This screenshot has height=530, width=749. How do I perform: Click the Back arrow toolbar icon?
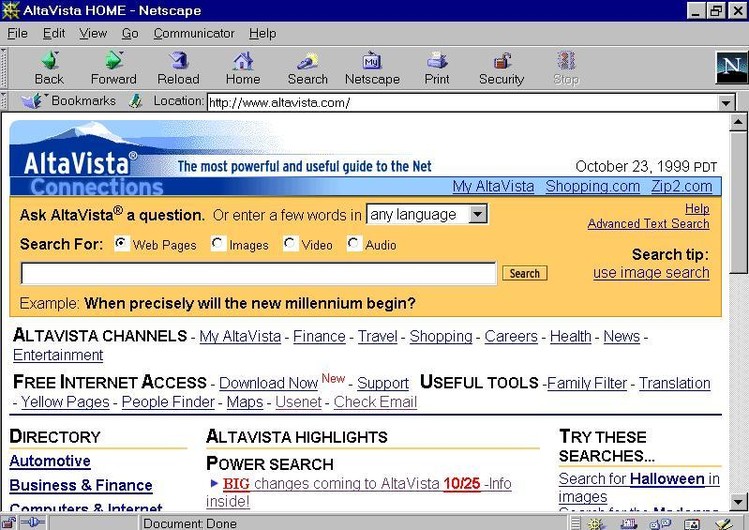tap(49, 62)
